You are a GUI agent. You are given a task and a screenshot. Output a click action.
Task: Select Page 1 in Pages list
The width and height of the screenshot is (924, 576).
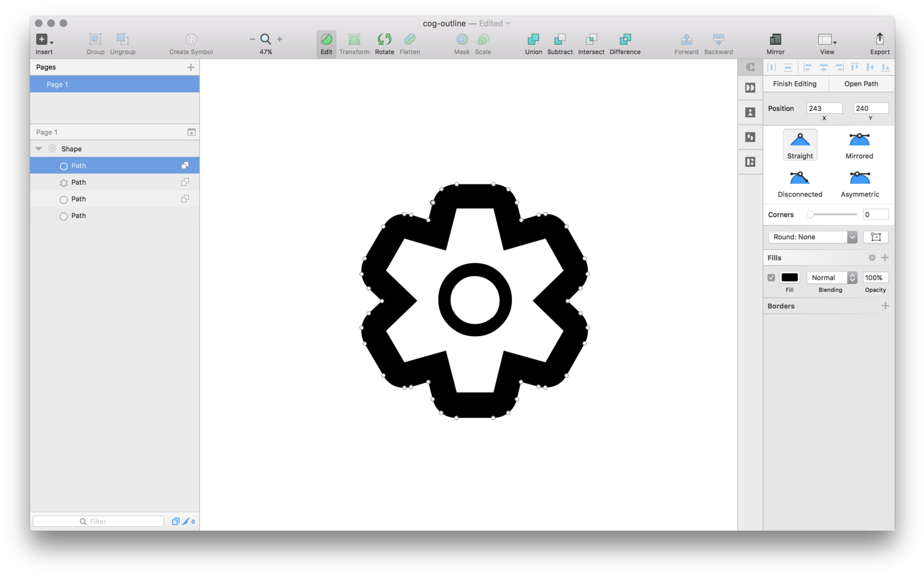114,85
